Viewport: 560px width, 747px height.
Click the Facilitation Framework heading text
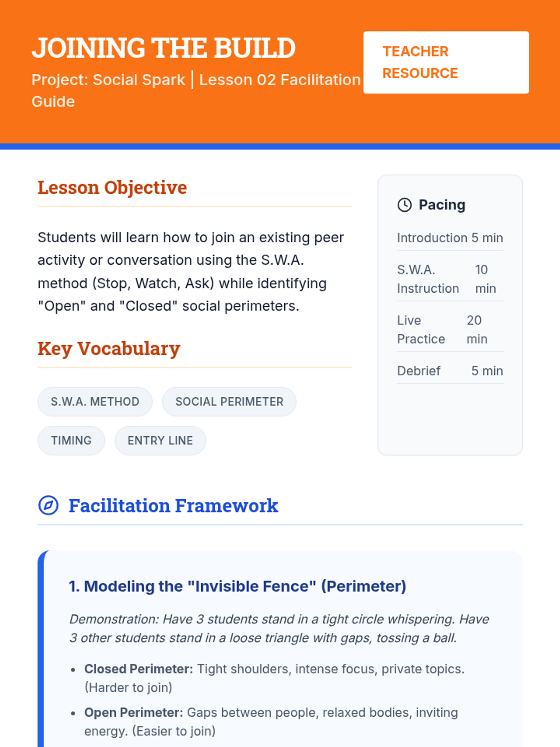point(173,506)
